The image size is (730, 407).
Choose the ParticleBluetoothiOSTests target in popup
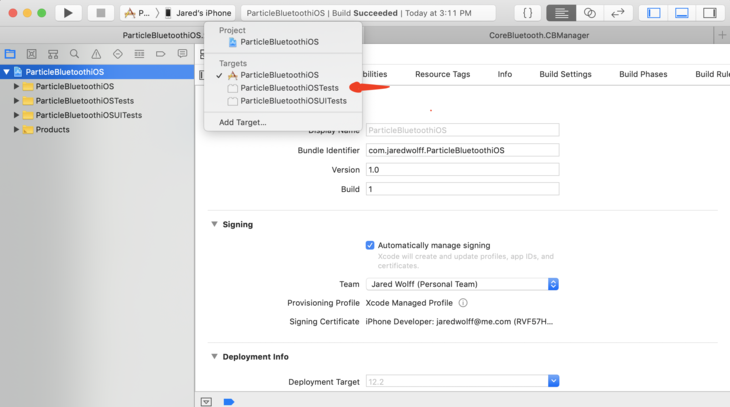click(289, 88)
